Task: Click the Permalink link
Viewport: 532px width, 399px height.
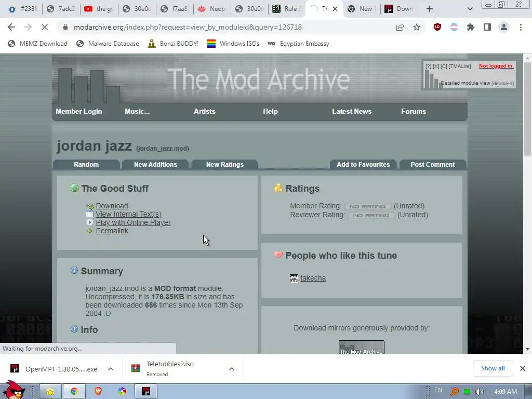Action: point(112,231)
